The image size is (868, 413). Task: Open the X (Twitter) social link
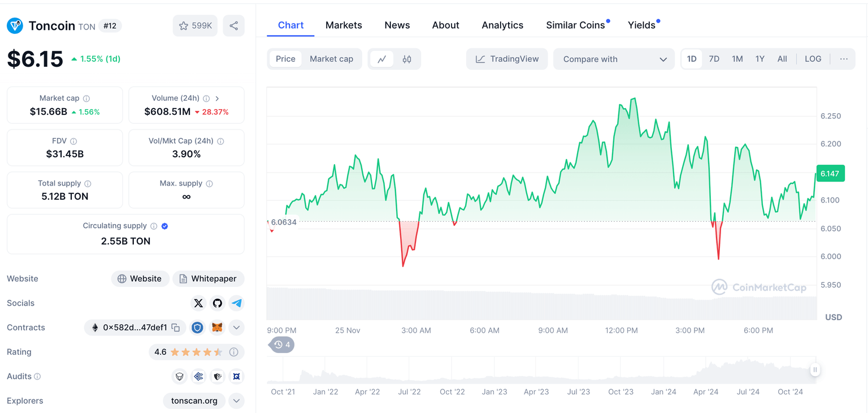tap(198, 303)
